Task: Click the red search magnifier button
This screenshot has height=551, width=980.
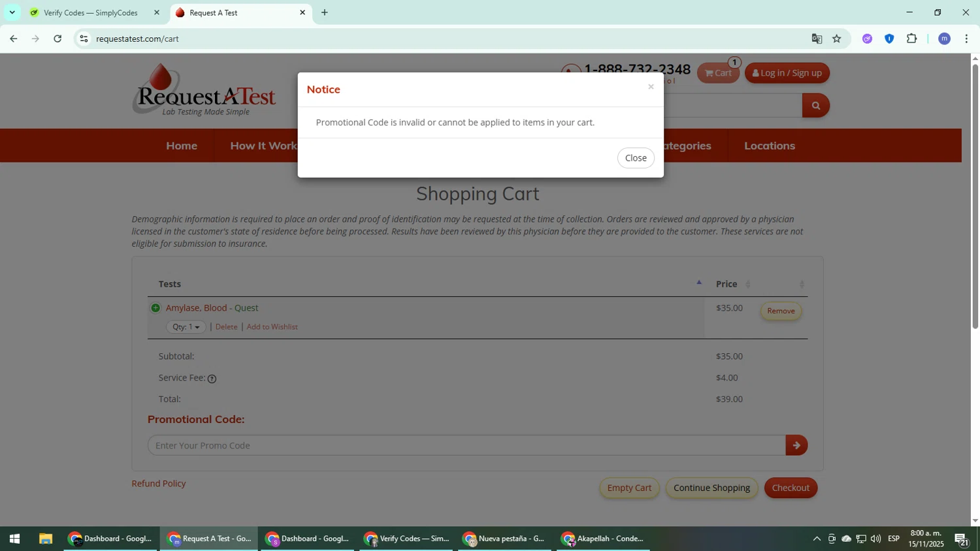Action: [x=815, y=105]
